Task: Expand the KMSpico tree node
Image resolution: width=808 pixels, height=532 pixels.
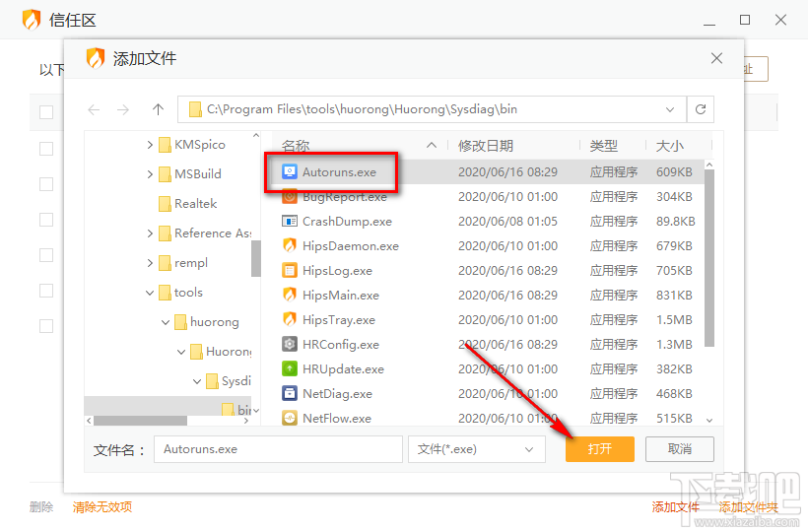Action: click(x=150, y=145)
